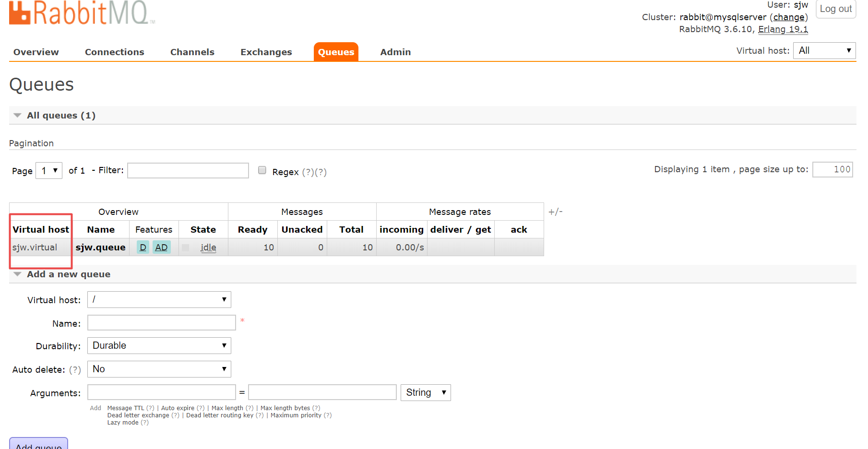
Task: Click Auto delete help question mark
Action: [75, 370]
